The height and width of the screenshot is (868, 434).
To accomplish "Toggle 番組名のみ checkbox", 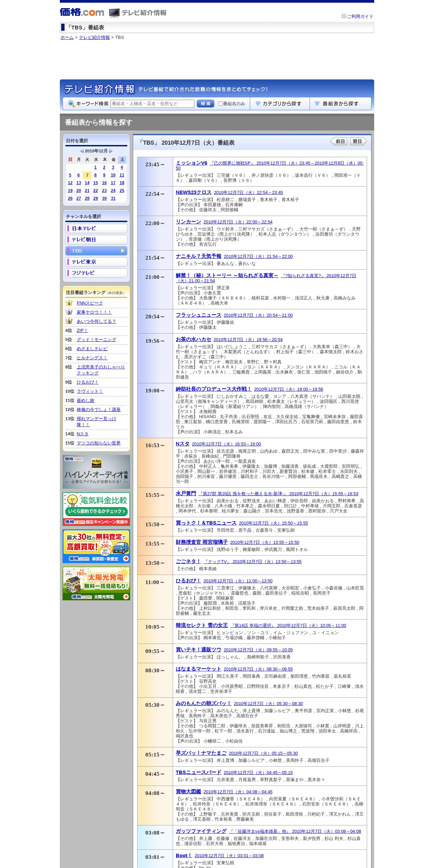I will click(221, 104).
